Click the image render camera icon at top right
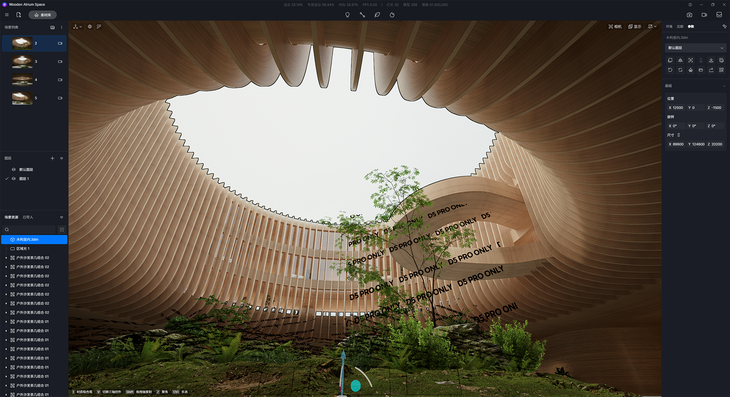730x397 pixels. coord(689,15)
